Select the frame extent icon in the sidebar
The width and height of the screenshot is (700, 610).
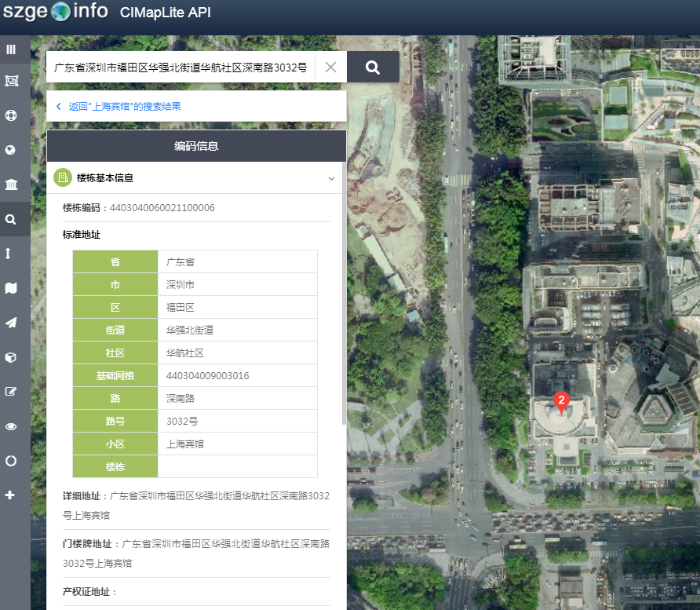pyautogui.click(x=11, y=81)
